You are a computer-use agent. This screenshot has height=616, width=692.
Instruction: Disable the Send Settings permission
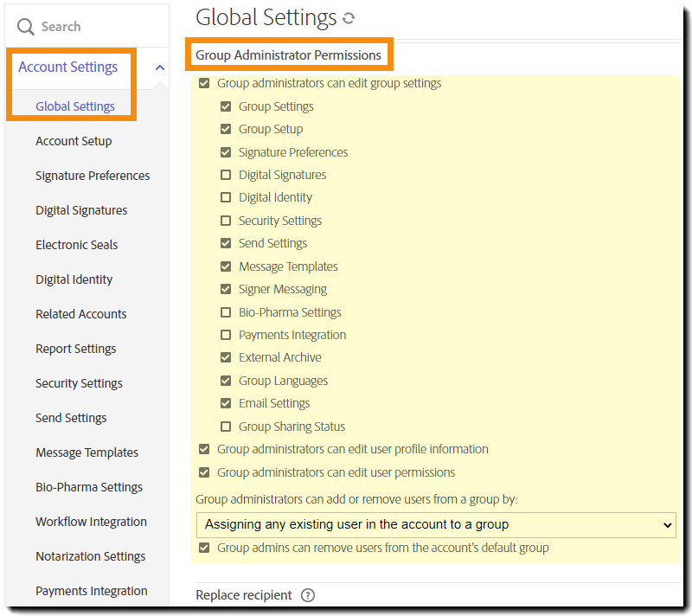coord(226,243)
